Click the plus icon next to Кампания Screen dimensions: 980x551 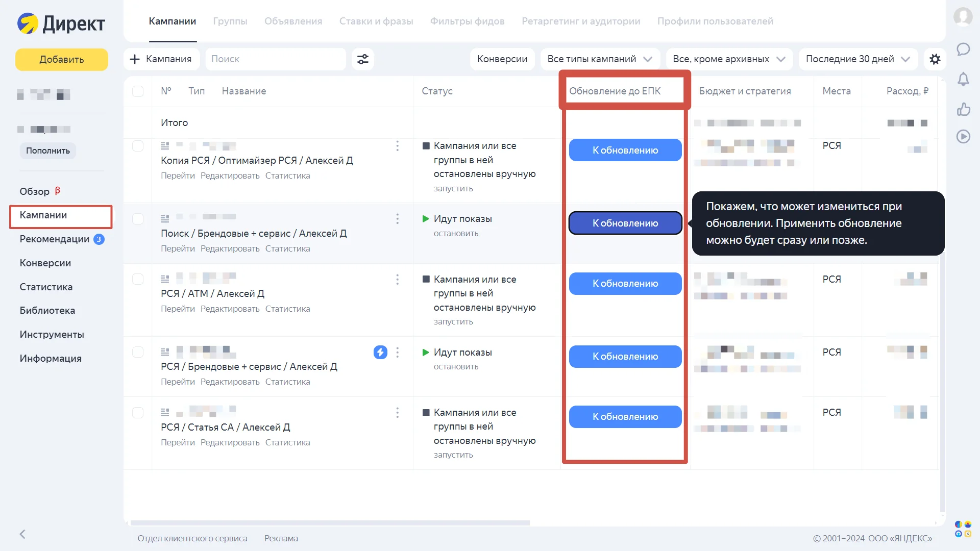tap(135, 59)
